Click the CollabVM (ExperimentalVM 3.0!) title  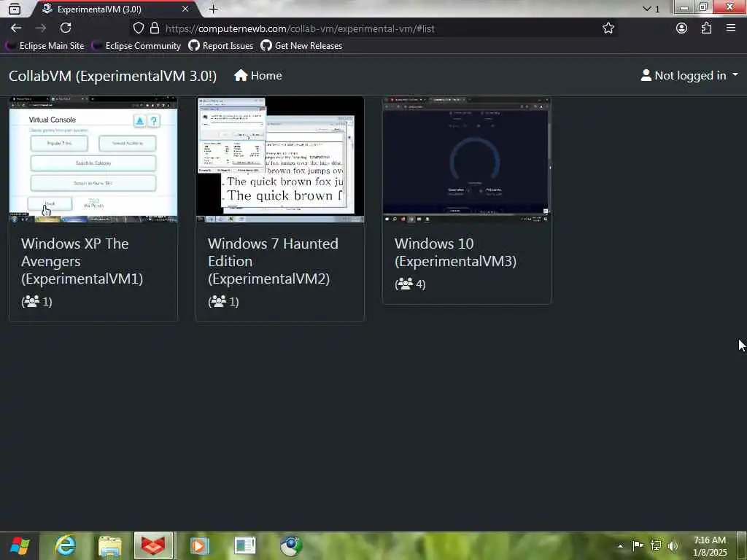pos(113,76)
